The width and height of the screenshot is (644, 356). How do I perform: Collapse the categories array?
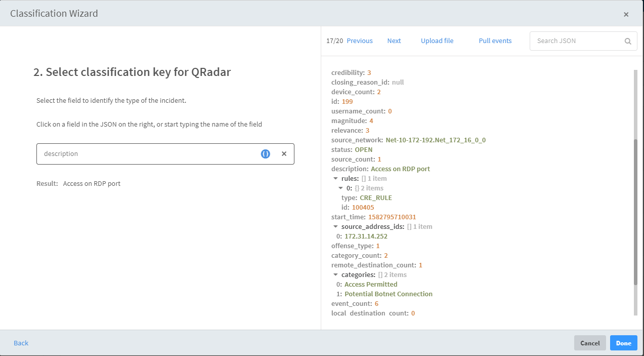[x=335, y=274]
